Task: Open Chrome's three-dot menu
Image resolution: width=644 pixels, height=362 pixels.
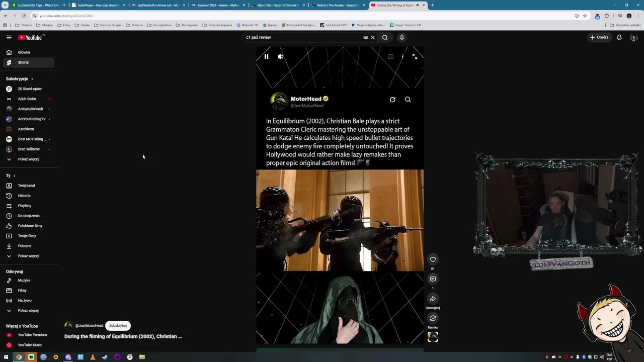Action: (x=638, y=16)
